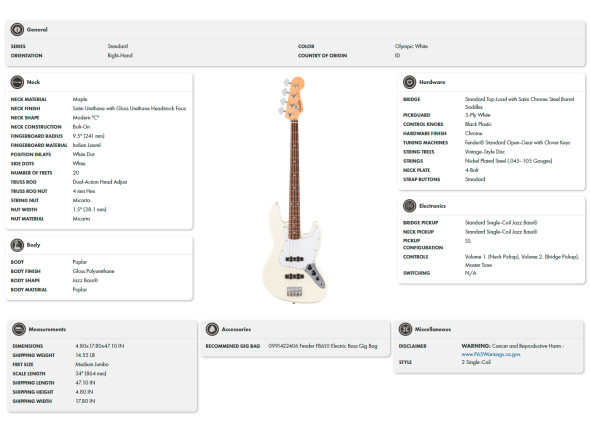Click the bridge description Standard Top-Load value
This screenshot has width=590, height=434.
click(x=520, y=103)
